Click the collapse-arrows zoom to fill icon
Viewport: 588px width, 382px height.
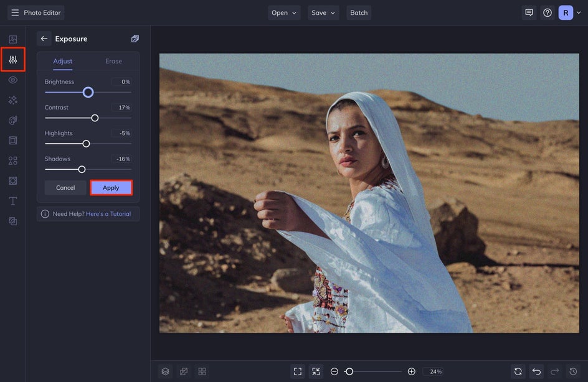316,371
